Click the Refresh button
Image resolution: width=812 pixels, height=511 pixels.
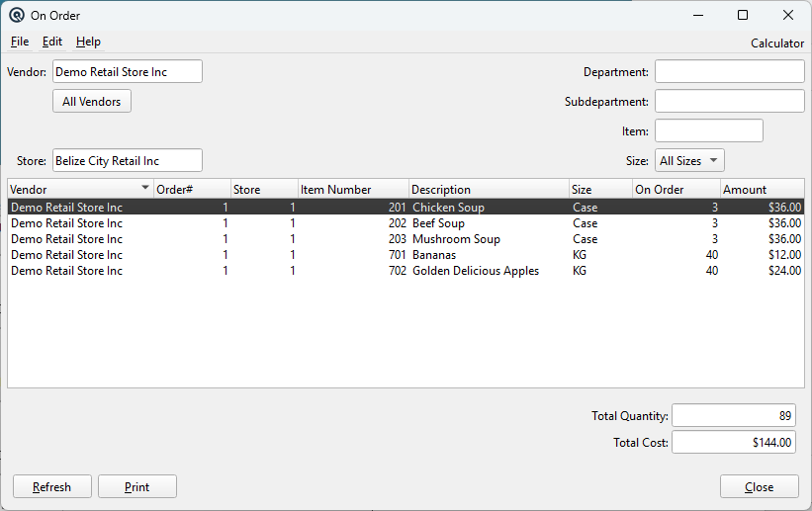click(x=52, y=486)
